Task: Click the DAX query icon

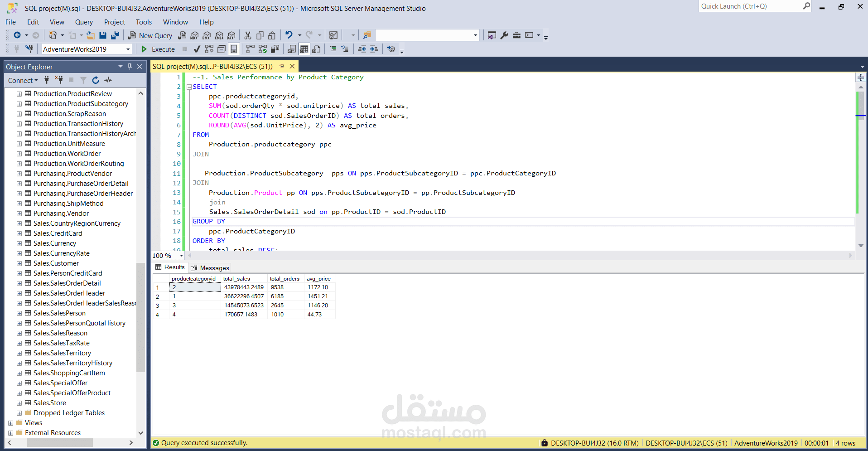Action: pyautogui.click(x=231, y=35)
